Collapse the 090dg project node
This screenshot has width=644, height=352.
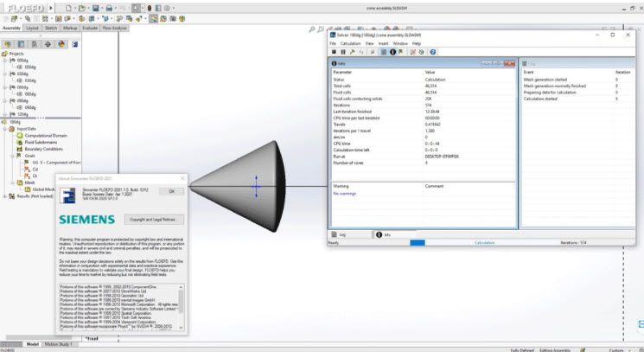5,100
